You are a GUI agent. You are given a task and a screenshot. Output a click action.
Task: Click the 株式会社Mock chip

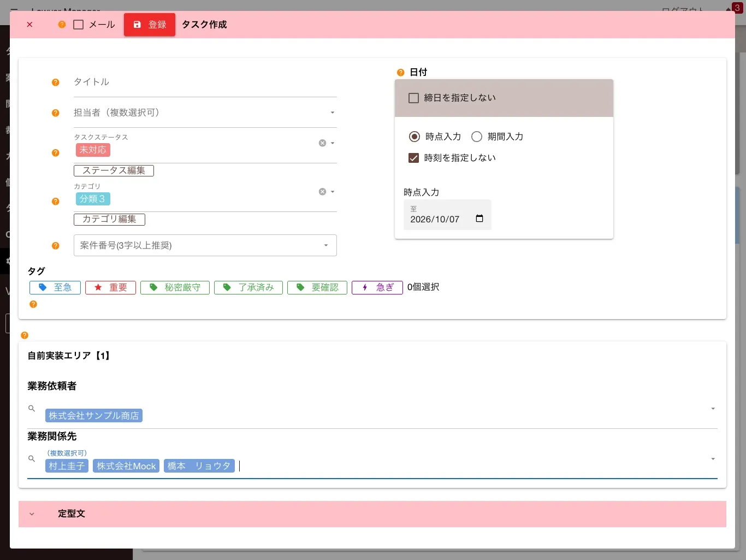(126, 466)
